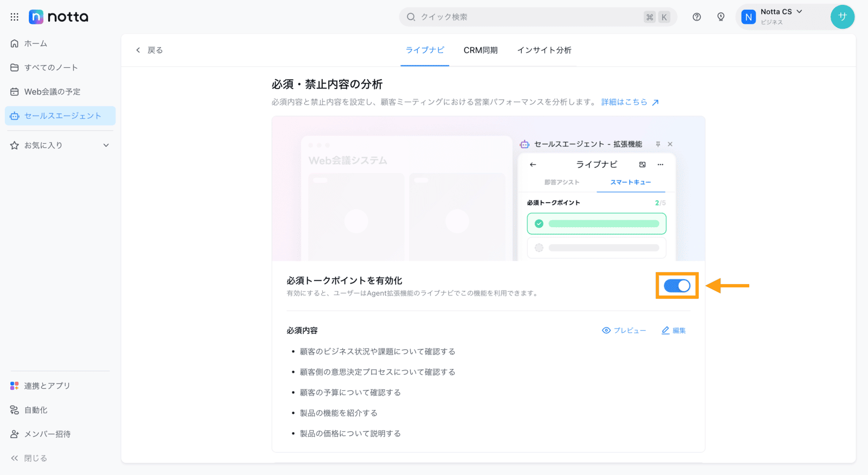Screen dimensions: 868x475
Task: Click the 必須内容 label
Action: [302, 330]
